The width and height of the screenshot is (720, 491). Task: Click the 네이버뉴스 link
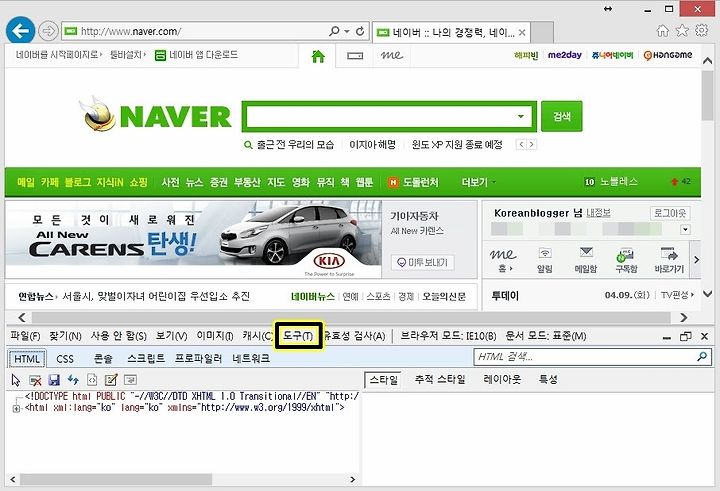(x=313, y=297)
